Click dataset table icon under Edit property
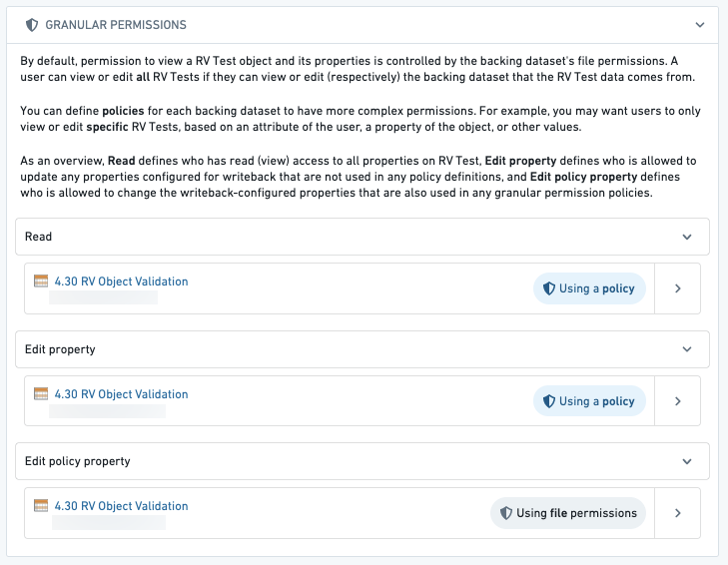This screenshot has width=728, height=565. [x=41, y=393]
